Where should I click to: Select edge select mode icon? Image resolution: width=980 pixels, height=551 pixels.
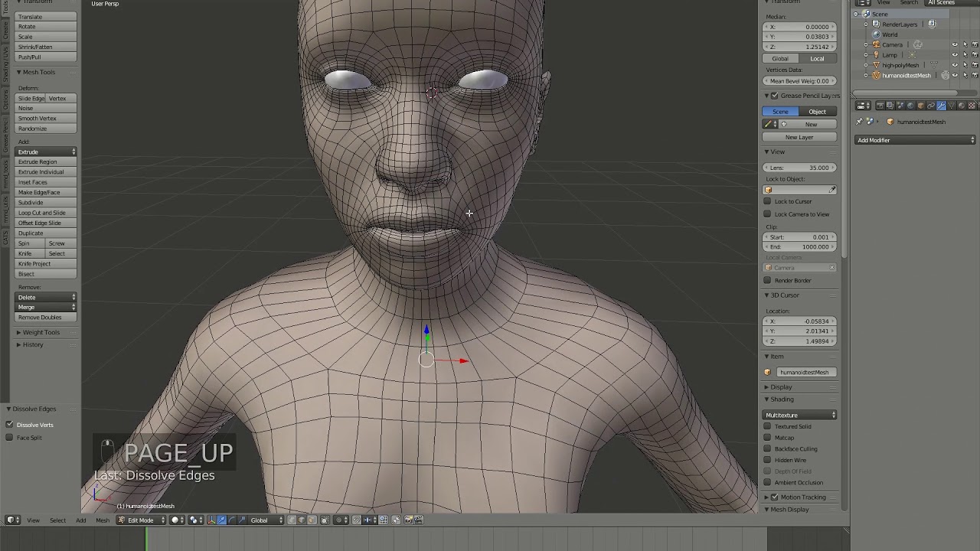[302, 520]
